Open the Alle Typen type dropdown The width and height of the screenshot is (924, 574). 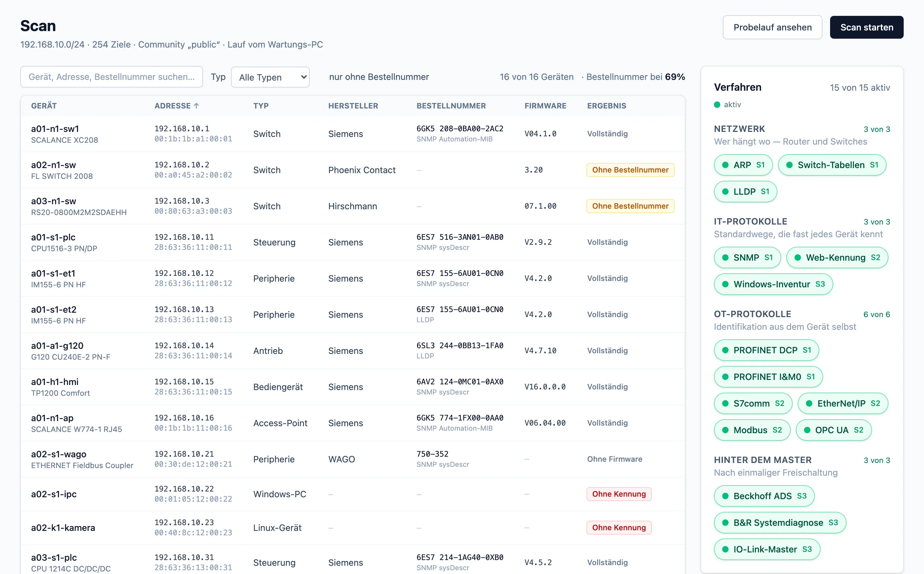pos(270,77)
